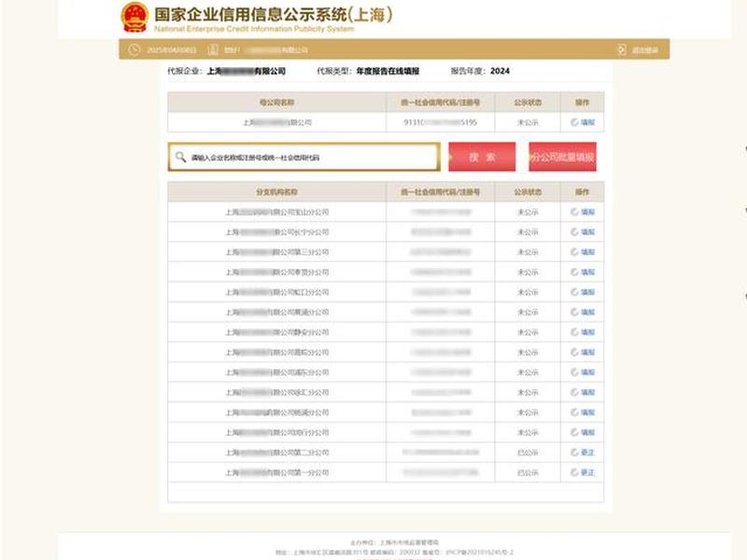The width and height of the screenshot is (747, 560).
Task: Select the 第二分公司 branch name cell
Action: [276, 453]
